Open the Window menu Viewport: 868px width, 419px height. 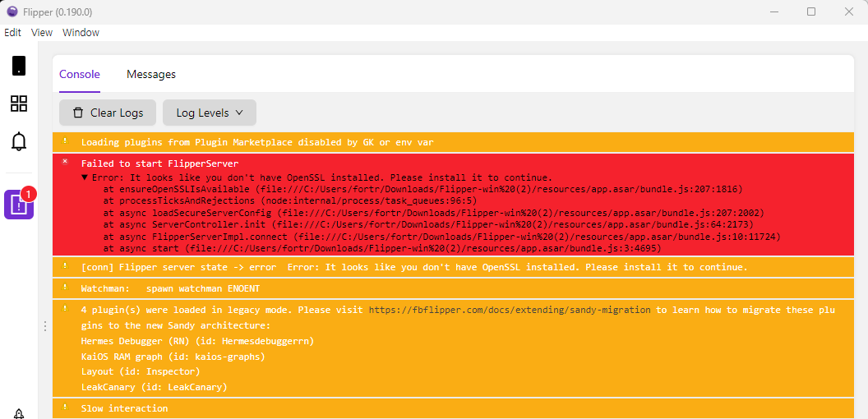81,33
